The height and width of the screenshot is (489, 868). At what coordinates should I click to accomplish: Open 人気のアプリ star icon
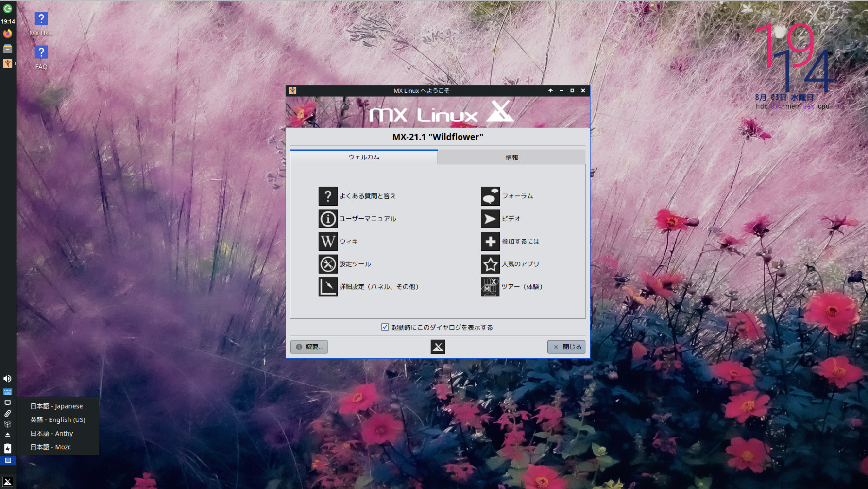click(x=490, y=264)
